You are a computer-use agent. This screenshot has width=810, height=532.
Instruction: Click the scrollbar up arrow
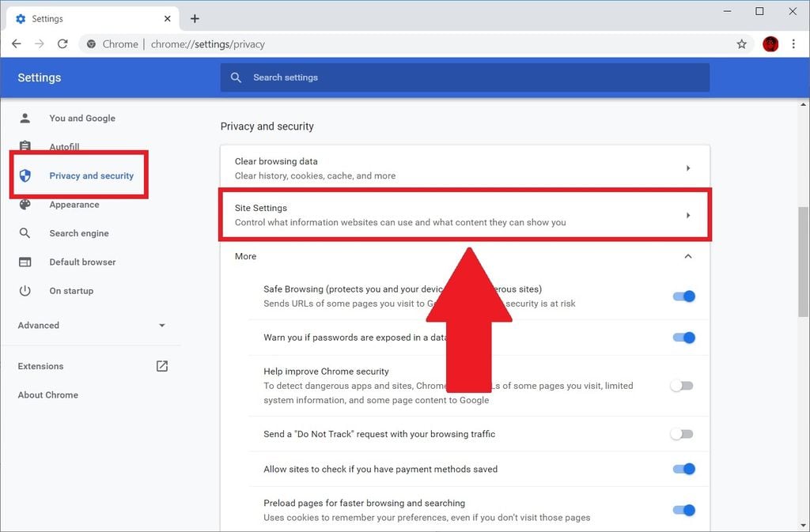(804, 105)
